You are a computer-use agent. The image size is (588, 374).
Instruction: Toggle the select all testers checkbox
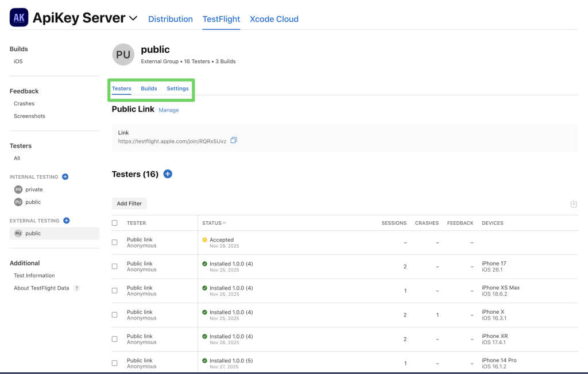[x=115, y=223]
